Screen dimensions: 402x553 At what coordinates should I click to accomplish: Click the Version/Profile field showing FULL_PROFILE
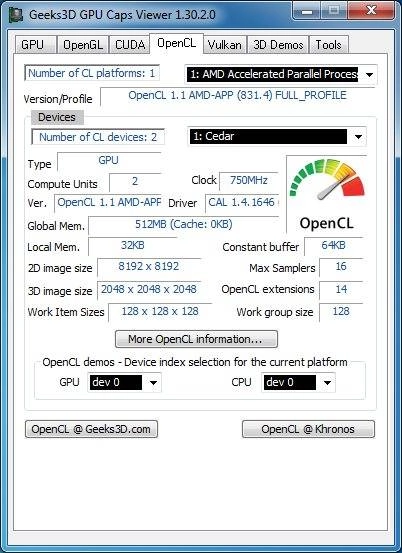click(237, 96)
